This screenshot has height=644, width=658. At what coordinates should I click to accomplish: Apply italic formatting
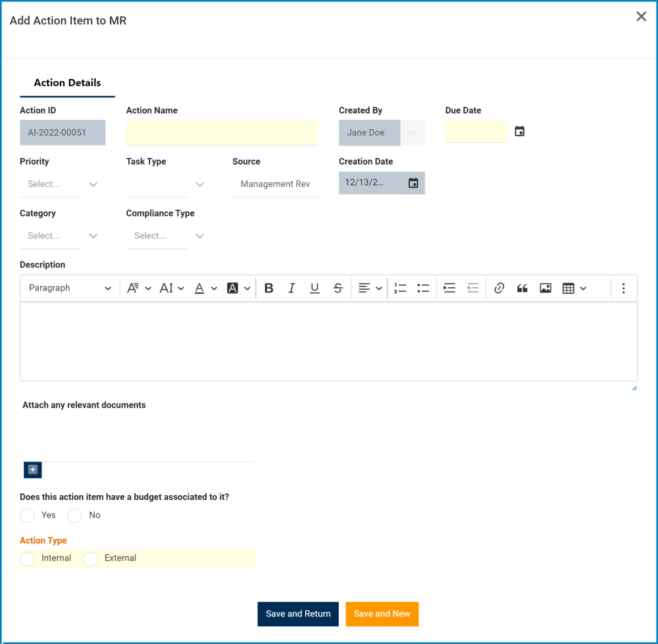[291, 288]
